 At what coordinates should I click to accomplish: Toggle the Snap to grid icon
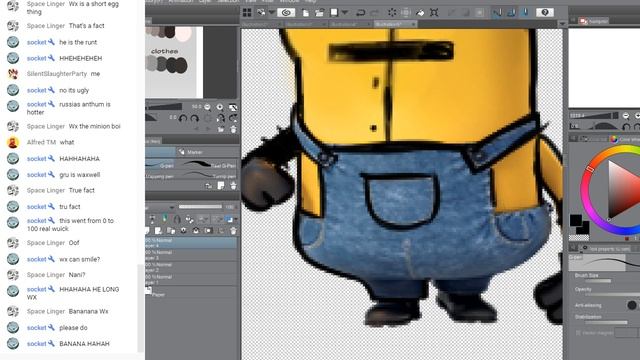[525, 13]
